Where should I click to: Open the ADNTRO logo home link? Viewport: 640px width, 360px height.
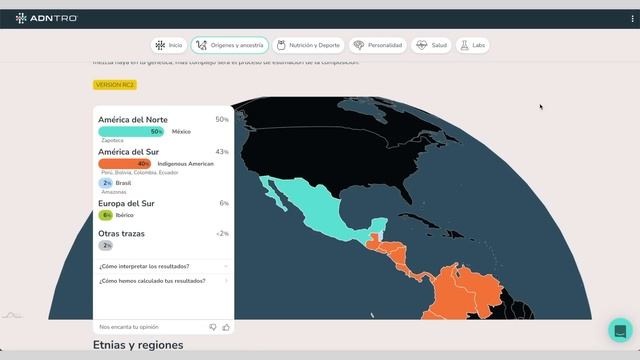(x=46, y=18)
